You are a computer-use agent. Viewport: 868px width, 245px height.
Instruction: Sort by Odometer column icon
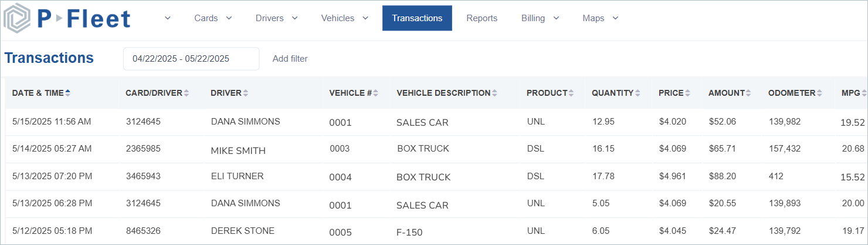(x=819, y=93)
